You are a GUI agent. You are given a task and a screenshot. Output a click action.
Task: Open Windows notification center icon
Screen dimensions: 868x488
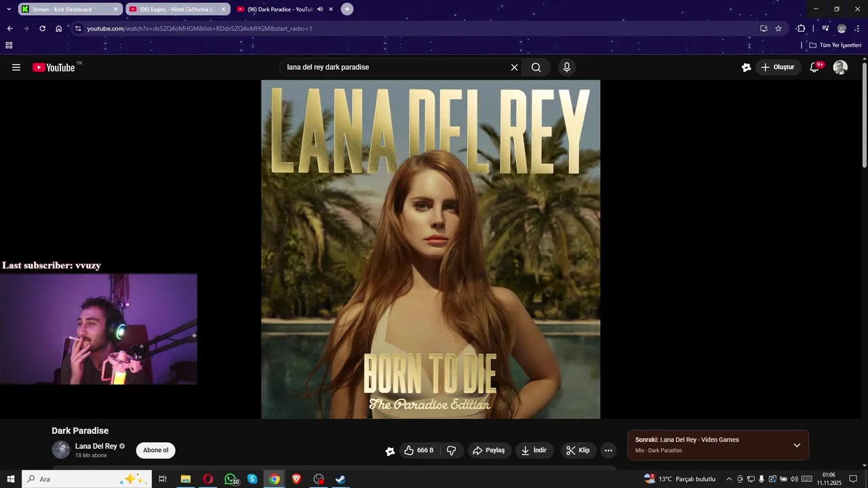click(x=853, y=479)
